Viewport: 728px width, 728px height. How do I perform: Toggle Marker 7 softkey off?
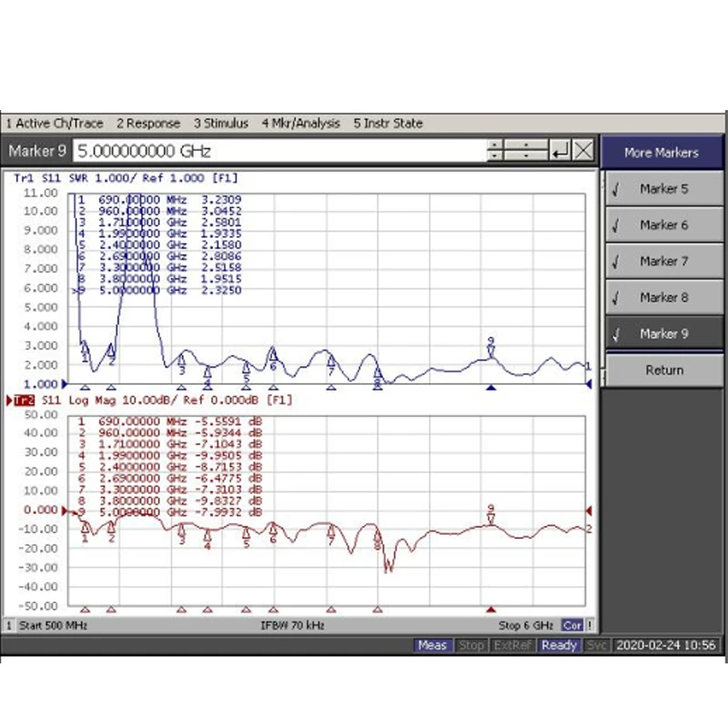[664, 261]
